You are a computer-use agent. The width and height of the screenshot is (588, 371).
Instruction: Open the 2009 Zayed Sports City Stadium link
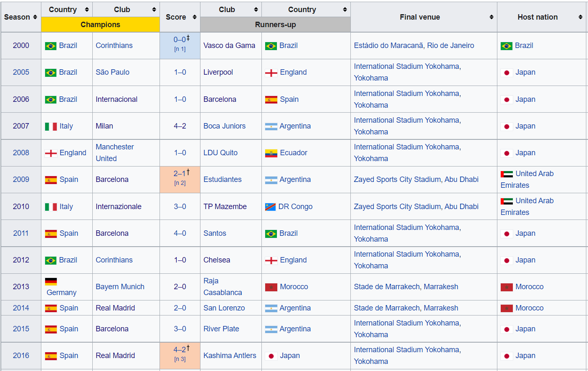398,179
